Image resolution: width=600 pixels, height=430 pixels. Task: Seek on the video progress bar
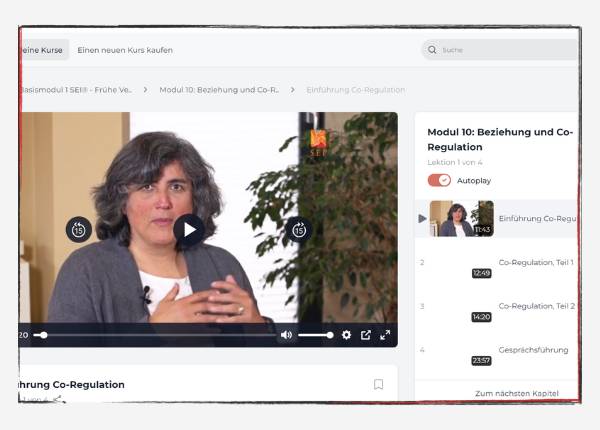155,335
